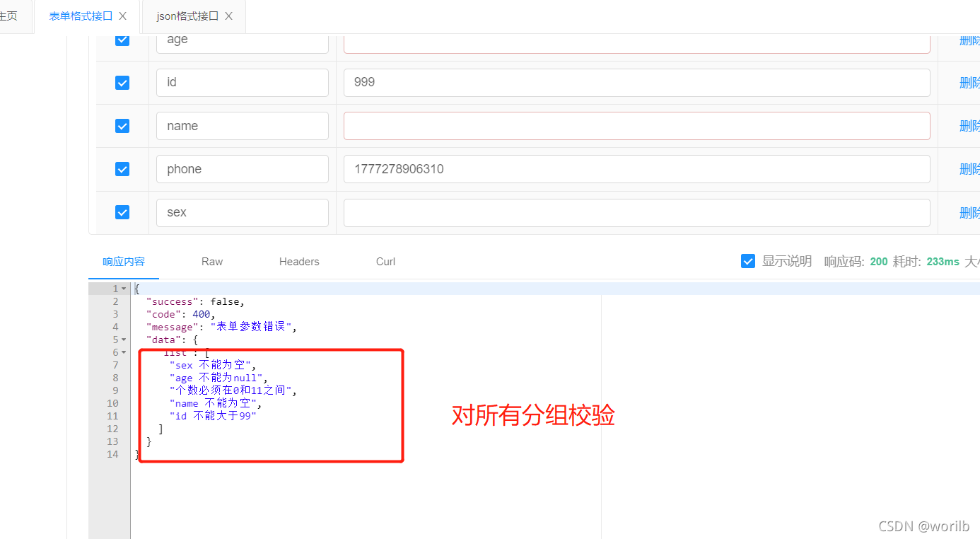Click the "success": false line
This screenshot has width=980, height=539.
click(195, 301)
